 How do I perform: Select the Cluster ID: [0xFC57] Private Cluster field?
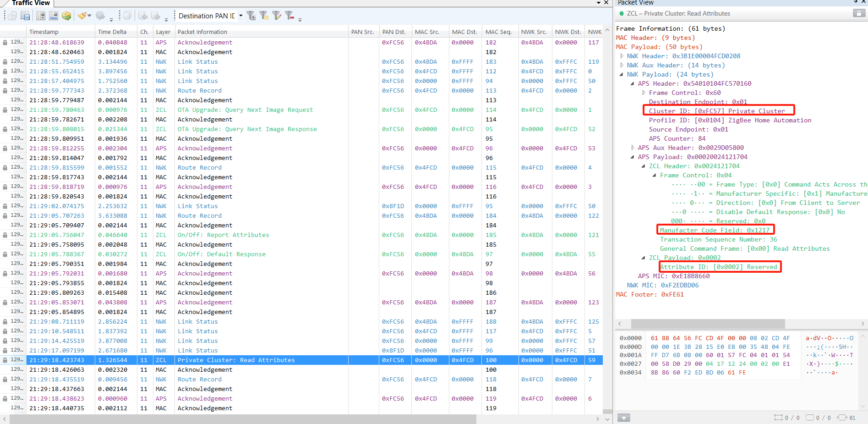(x=717, y=111)
